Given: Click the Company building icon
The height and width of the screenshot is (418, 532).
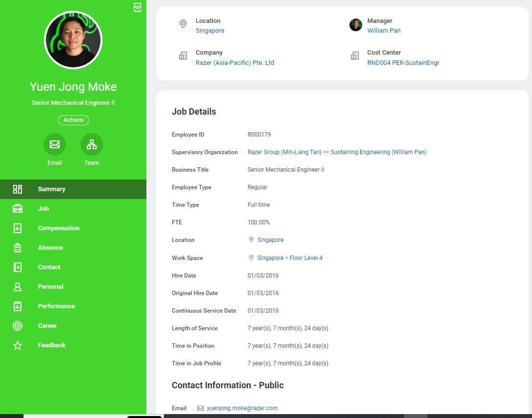Looking at the screenshot, I should pos(183,56).
